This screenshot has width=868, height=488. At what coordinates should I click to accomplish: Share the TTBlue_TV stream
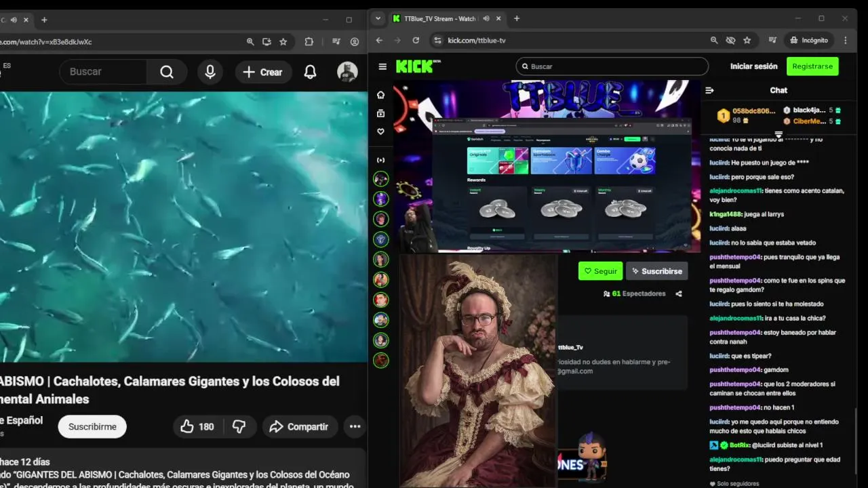point(679,293)
